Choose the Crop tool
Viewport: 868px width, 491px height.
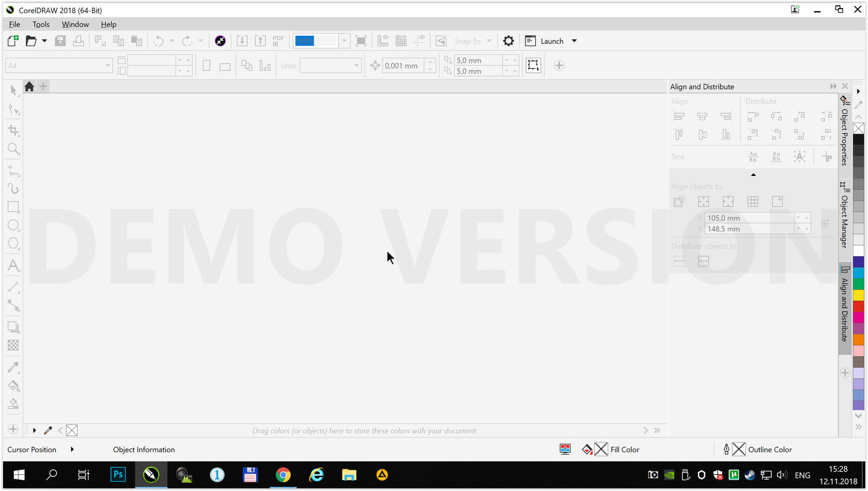click(x=13, y=130)
